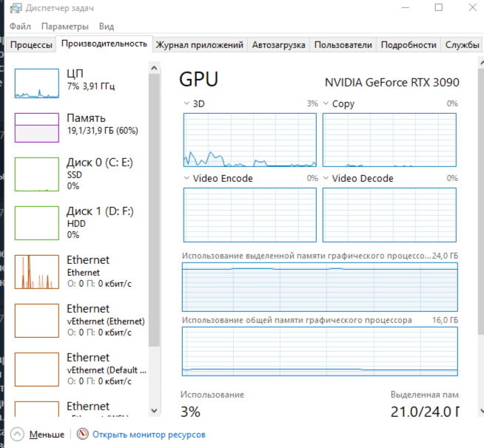This screenshot has width=484, height=448.
Task: Select the vEthernet (Ethernet) adapter thumbnail
Action: pos(37,320)
